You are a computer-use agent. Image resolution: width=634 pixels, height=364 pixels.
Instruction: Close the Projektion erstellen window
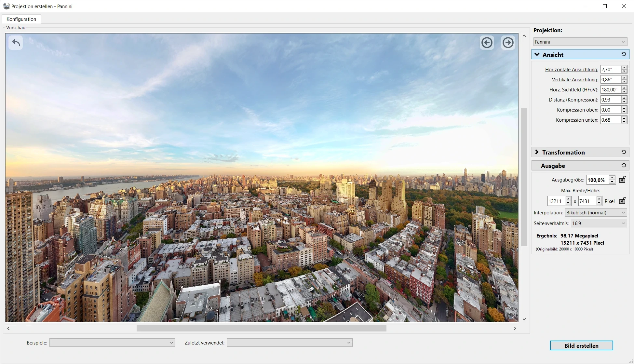coord(624,6)
